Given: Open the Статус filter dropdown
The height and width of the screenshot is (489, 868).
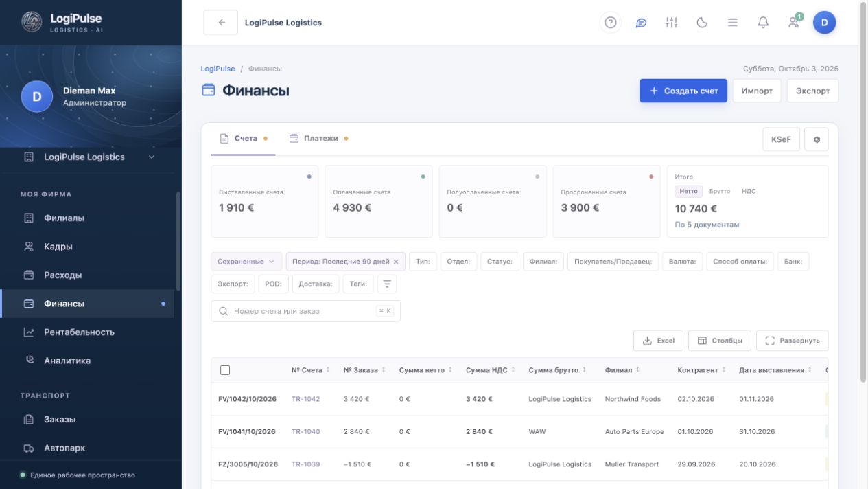Looking at the screenshot, I should pyautogui.click(x=500, y=262).
